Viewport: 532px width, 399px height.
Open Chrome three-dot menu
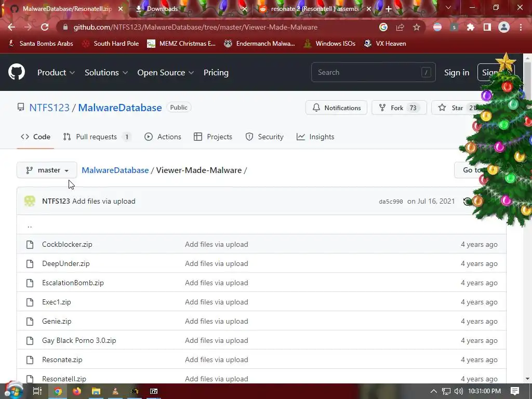point(521,27)
